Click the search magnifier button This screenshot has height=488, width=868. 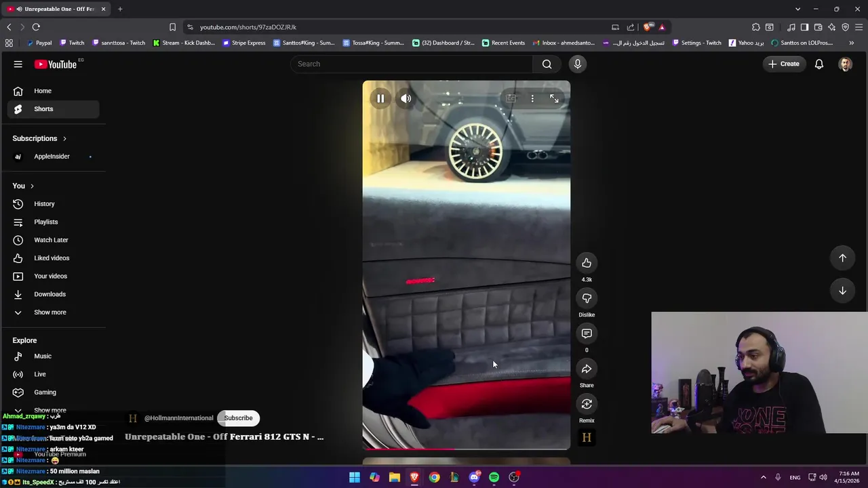tap(547, 64)
